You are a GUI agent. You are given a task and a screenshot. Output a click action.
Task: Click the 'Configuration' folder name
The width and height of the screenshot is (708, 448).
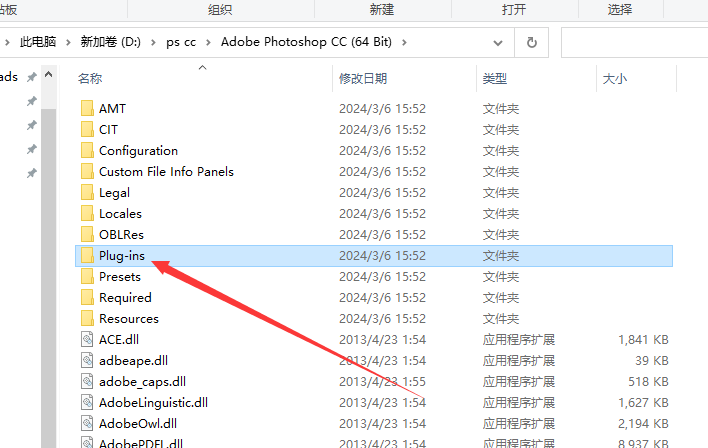138,151
